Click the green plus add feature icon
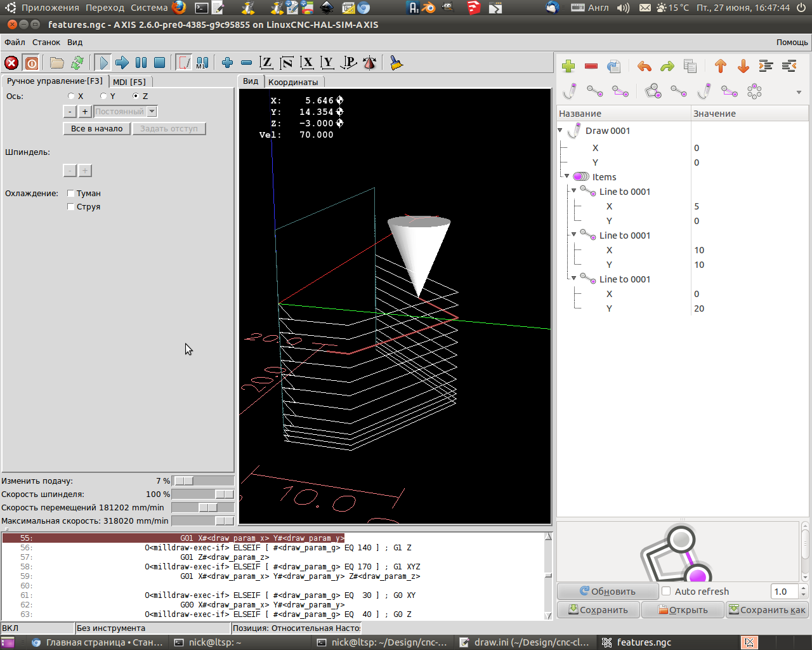The image size is (812, 650). [x=568, y=66]
